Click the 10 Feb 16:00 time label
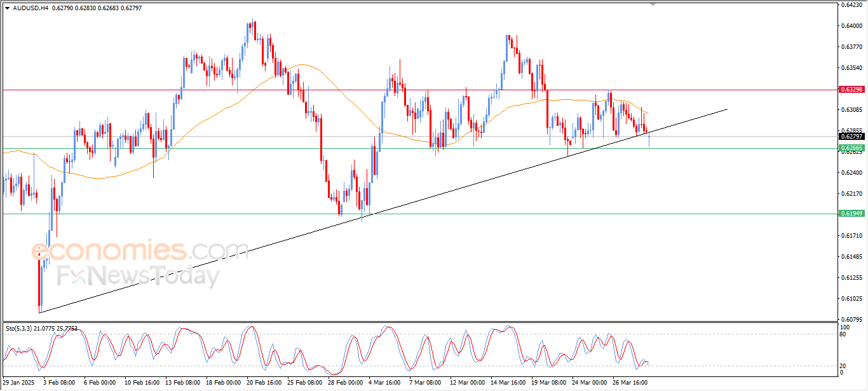 coord(142,383)
